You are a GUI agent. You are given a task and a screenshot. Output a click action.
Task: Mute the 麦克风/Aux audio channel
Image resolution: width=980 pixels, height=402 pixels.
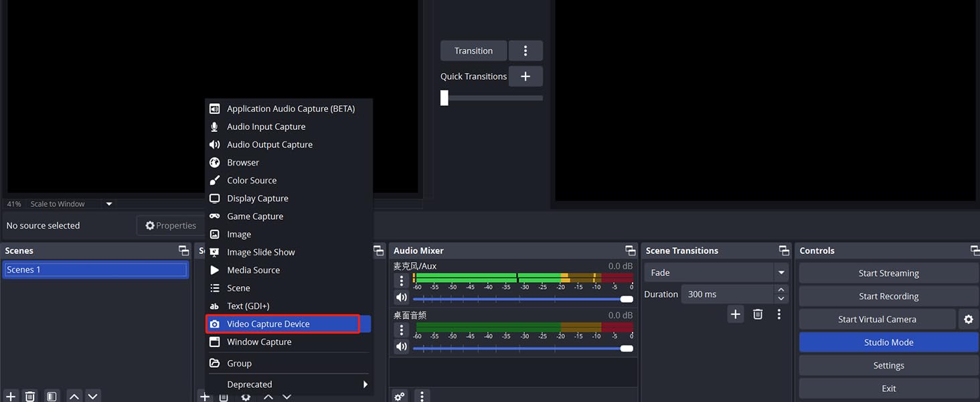pyautogui.click(x=402, y=297)
